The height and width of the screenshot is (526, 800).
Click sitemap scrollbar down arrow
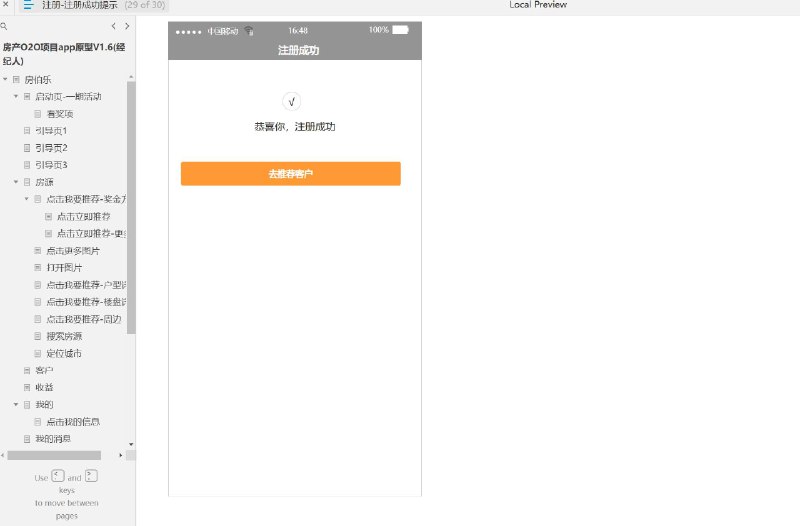(x=131, y=444)
